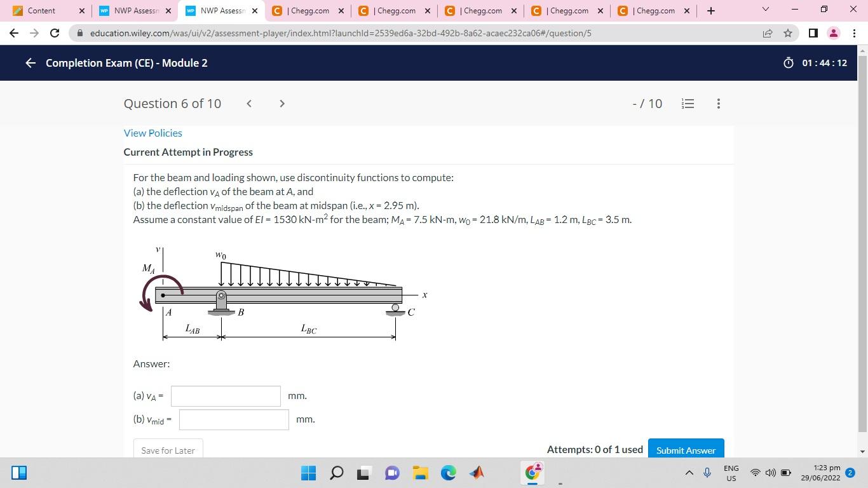Open the View Policies link
The width and height of the screenshot is (868, 488).
(x=153, y=133)
